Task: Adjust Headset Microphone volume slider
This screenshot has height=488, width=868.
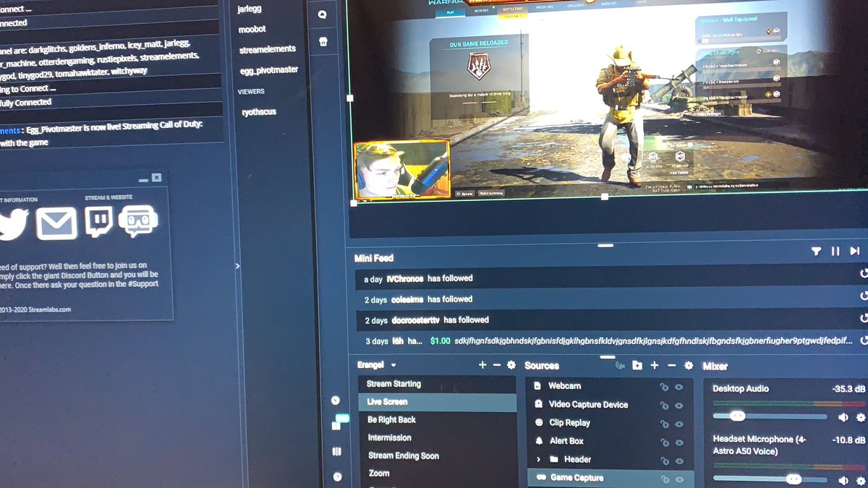Action: [770, 479]
